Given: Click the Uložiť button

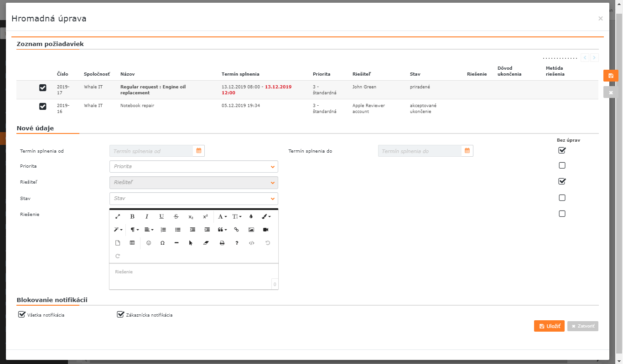Looking at the screenshot, I should pyautogui.click(x=549, y=326).
